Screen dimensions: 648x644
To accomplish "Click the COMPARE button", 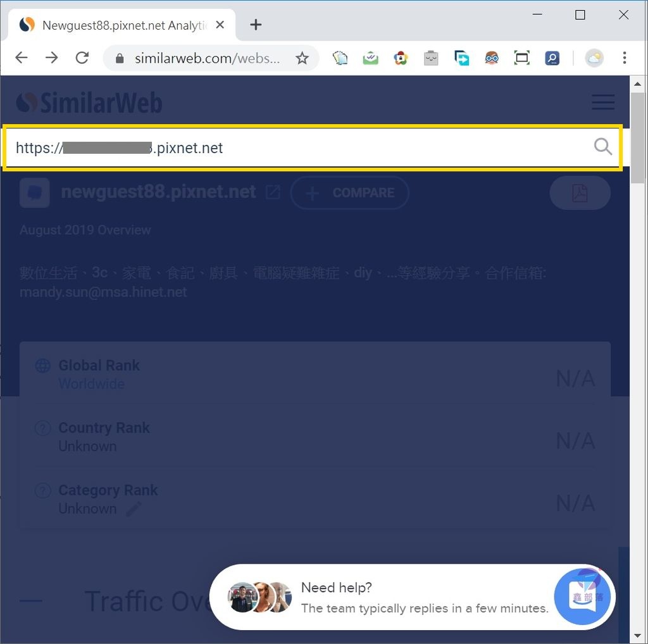I will tap(349, 193).
